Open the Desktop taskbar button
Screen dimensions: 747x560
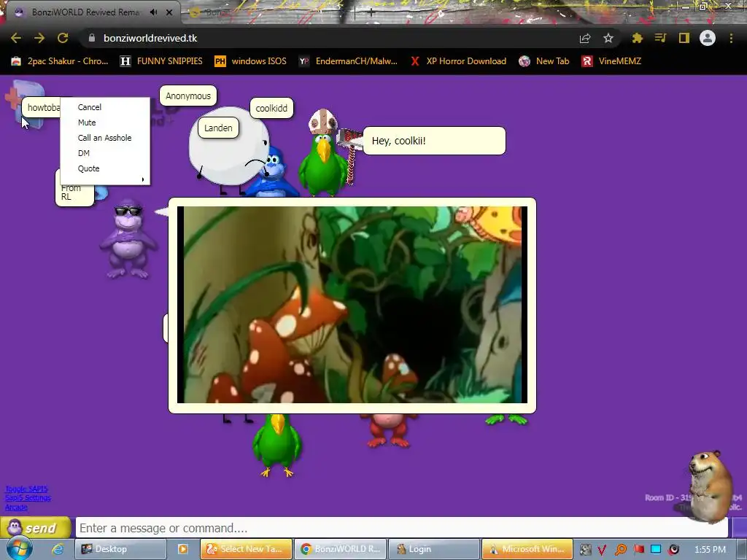pos(120,549)
